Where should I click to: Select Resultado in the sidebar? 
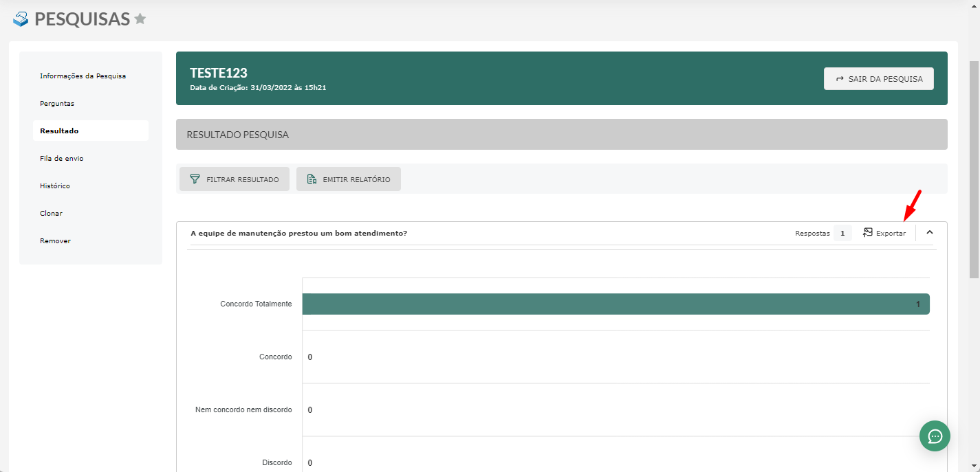(91, 131)
